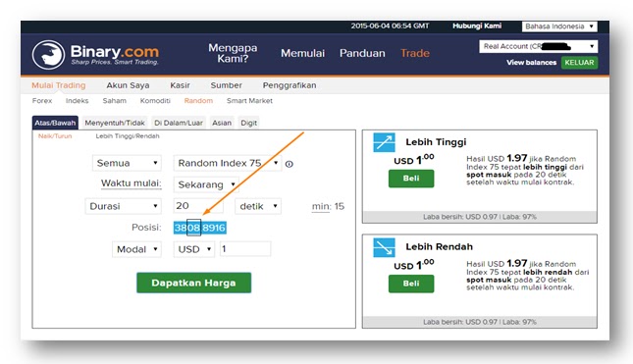Open the Semua market dropdown

pos(127,163)
